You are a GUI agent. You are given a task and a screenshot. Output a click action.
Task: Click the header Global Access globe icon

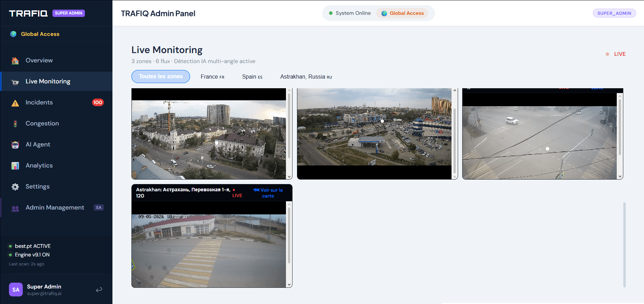tap(384, 13)
